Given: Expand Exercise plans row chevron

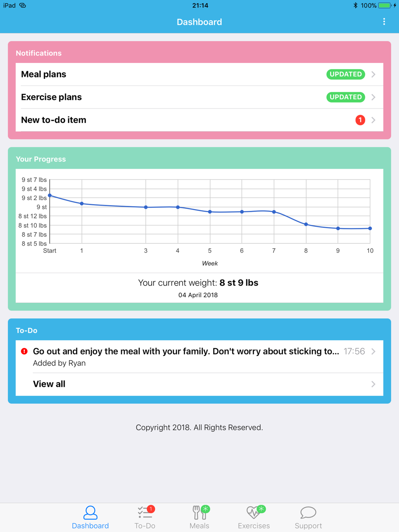Looking at the screenshot, I should click(x=373, y=97).
